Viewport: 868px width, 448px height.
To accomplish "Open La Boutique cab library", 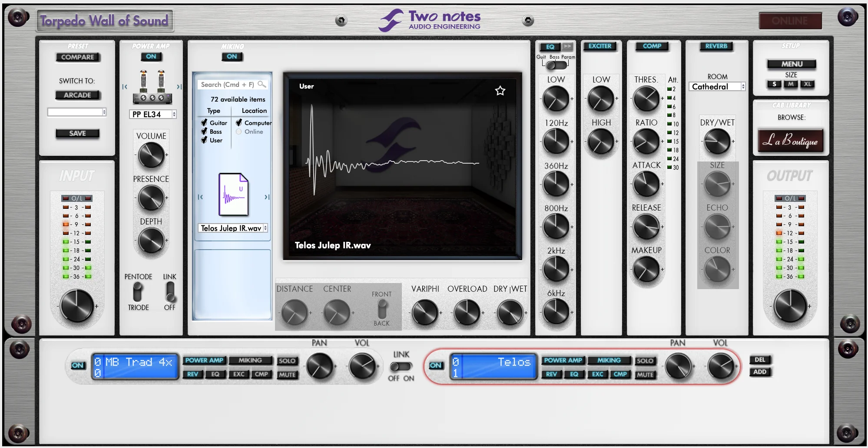I will pyautogui.click(x=791, y=140).
